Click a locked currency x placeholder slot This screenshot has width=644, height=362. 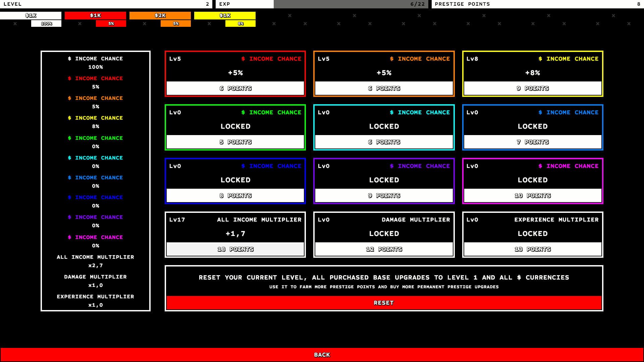[289, 15]
